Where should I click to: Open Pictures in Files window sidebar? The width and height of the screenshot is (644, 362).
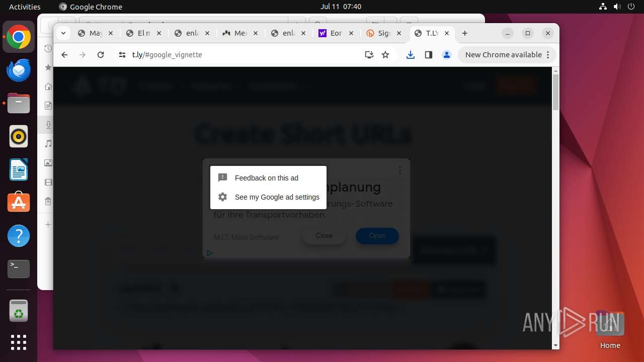pyautogui.click(x=48, y=163)
